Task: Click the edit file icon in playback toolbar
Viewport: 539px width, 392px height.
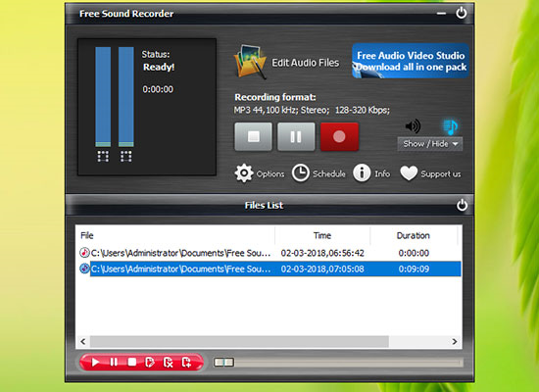Action: [150, 362]
